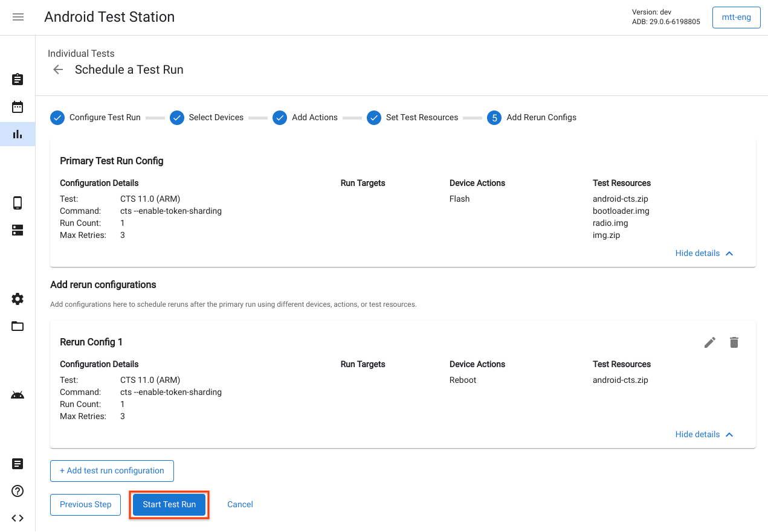This screenshot has width=768, height=532.
Task: Open the hosts server icon in sidebar
Action: coord(18,230)
